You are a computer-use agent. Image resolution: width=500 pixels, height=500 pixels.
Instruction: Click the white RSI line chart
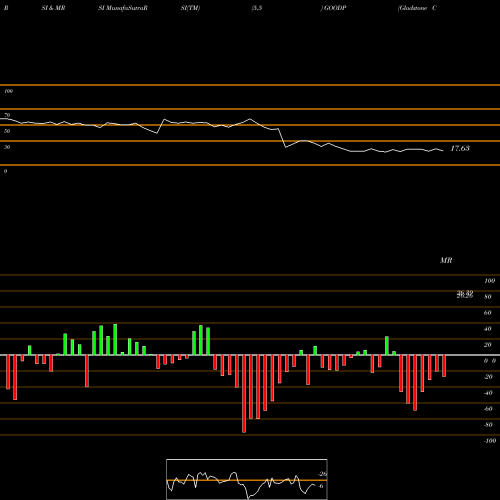(x=222, y=135)
